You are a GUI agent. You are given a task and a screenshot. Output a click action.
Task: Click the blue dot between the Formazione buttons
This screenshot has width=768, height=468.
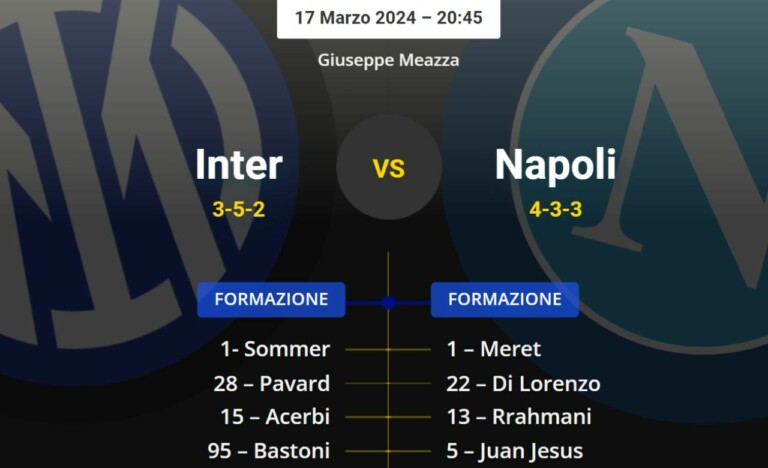pos(388,302)
